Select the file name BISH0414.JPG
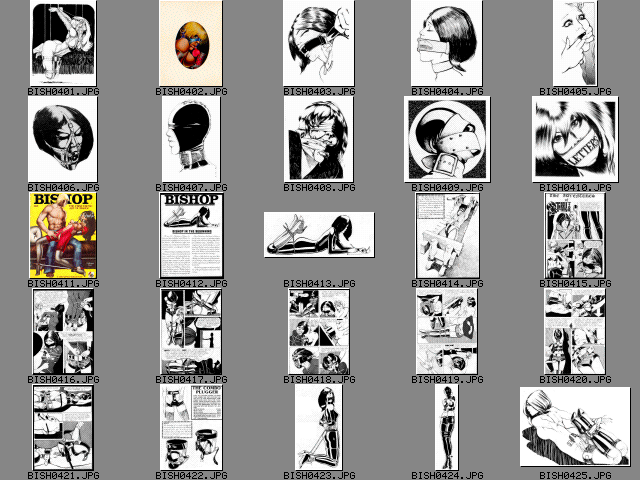The image size is (640, 480). 447,283
